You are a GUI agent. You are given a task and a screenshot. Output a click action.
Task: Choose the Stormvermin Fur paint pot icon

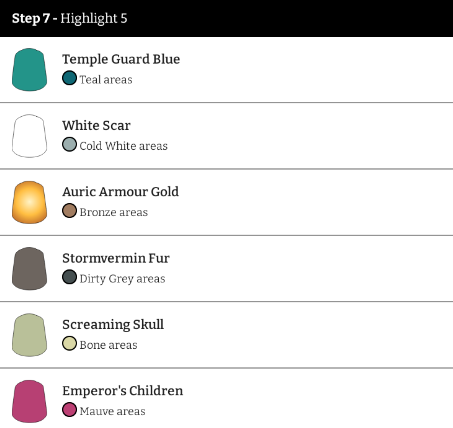point(29,269)
